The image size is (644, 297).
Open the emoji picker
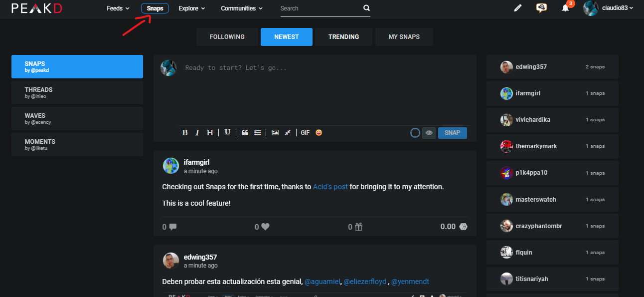click(x=319, y=133)
